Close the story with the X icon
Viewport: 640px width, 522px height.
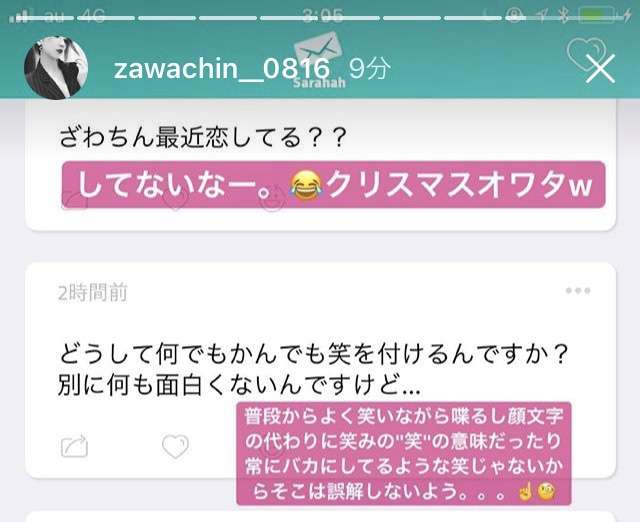600,69
